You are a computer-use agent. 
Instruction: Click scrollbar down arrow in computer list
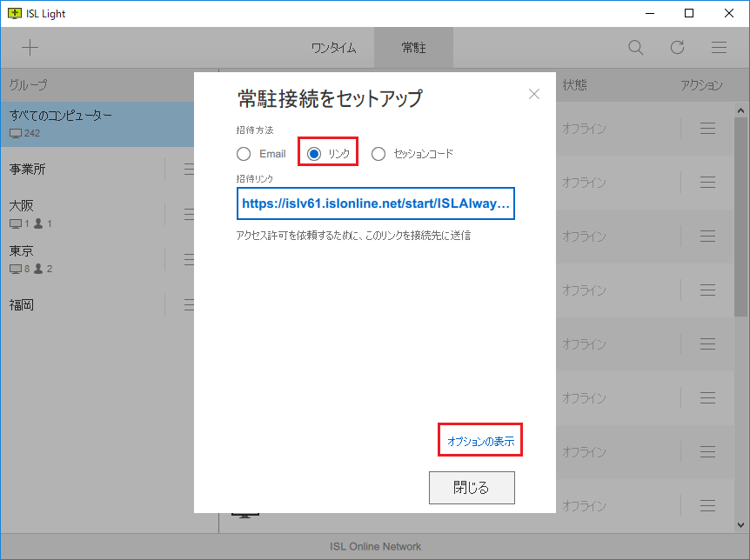coord(740,524)
